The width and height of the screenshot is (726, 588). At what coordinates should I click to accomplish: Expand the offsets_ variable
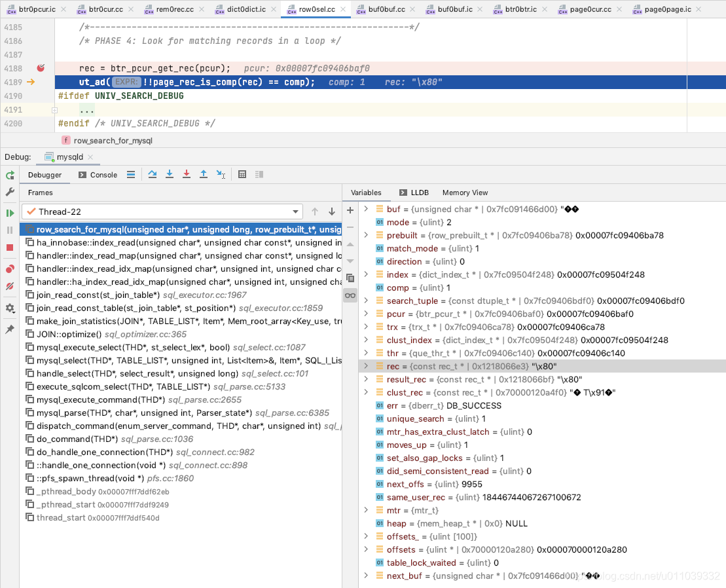(x=366, y=536)
